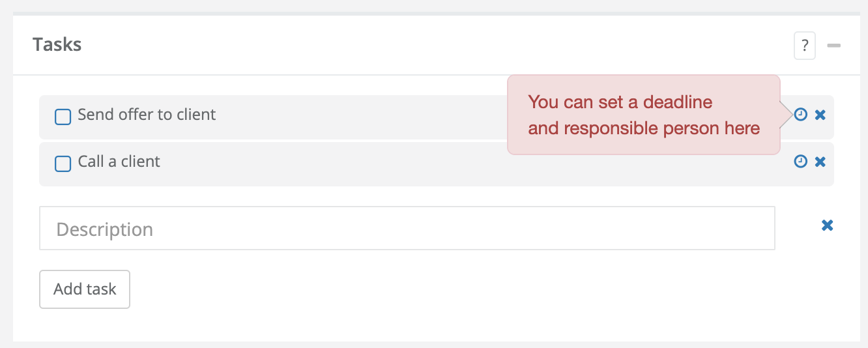The height and width of the screenshot is (348, 868).
Task: Select the Call a client label text
Action: [119, 162]
